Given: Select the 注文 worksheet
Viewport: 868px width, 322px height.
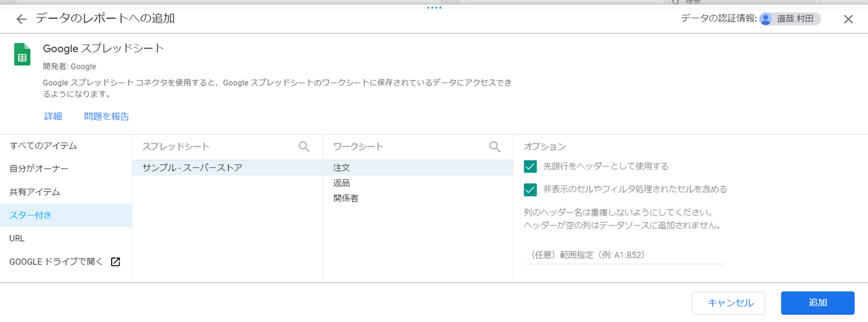Looking at the screenshot, I should click(418, 168).
